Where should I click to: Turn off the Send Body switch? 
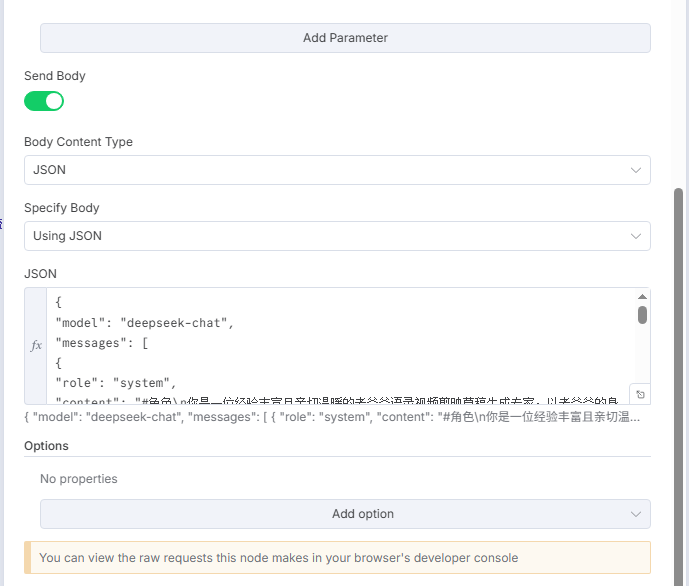coord(44,101)
